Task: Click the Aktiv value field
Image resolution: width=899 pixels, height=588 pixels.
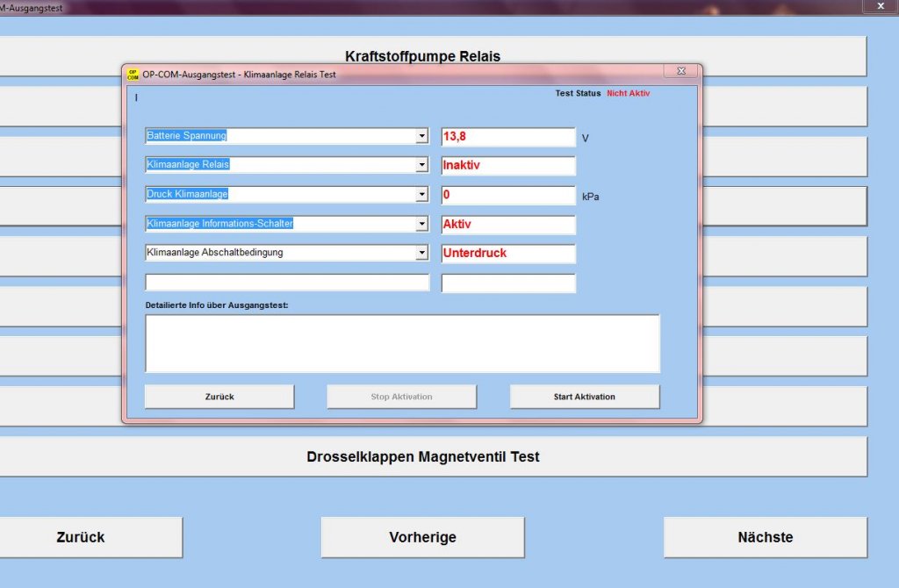Action: 508,225
